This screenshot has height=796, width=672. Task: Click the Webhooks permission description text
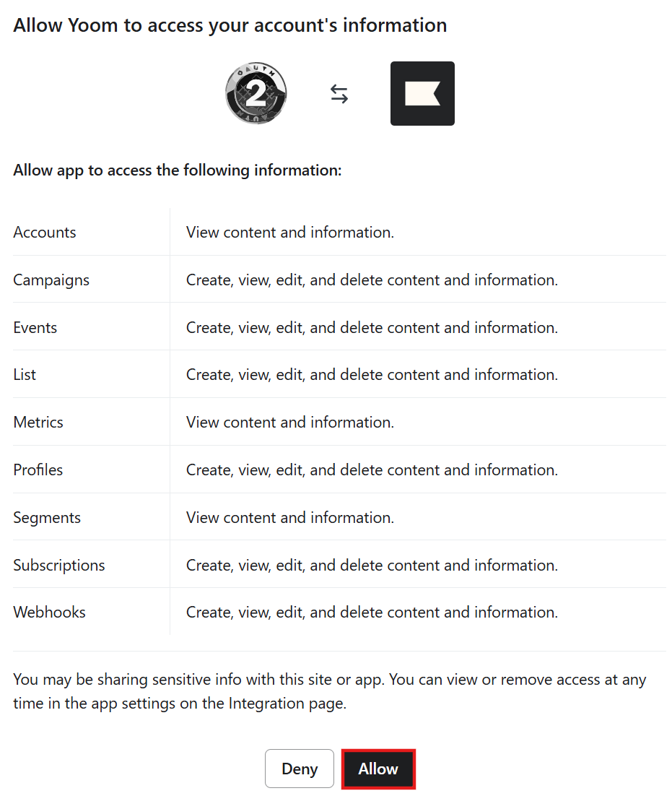[x=372, y=613]
